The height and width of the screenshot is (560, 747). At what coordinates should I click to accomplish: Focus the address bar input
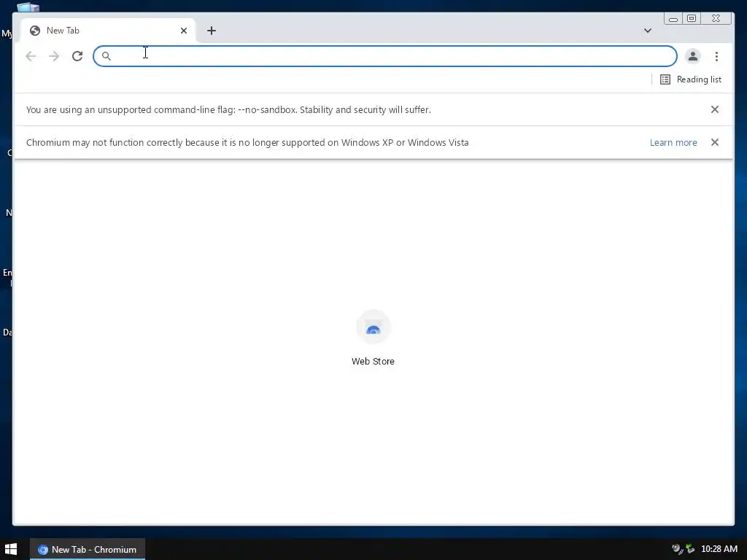click(385, 56)
